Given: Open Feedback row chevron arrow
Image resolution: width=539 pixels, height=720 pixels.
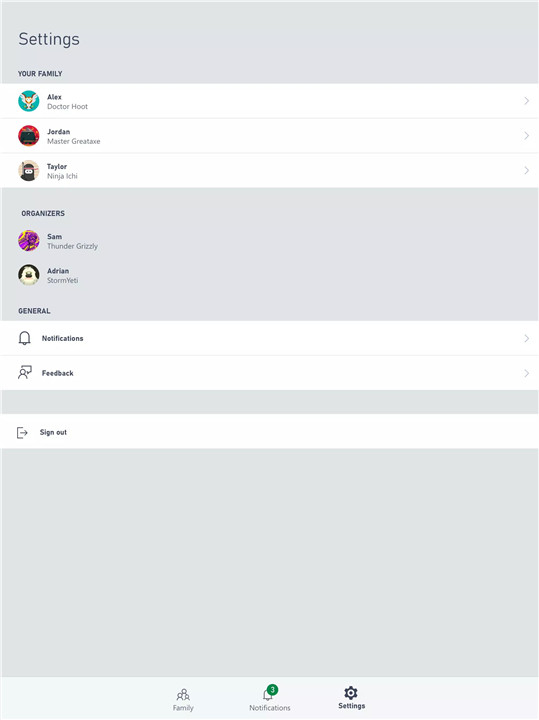Looking at the screenshot, I should 527,373.
